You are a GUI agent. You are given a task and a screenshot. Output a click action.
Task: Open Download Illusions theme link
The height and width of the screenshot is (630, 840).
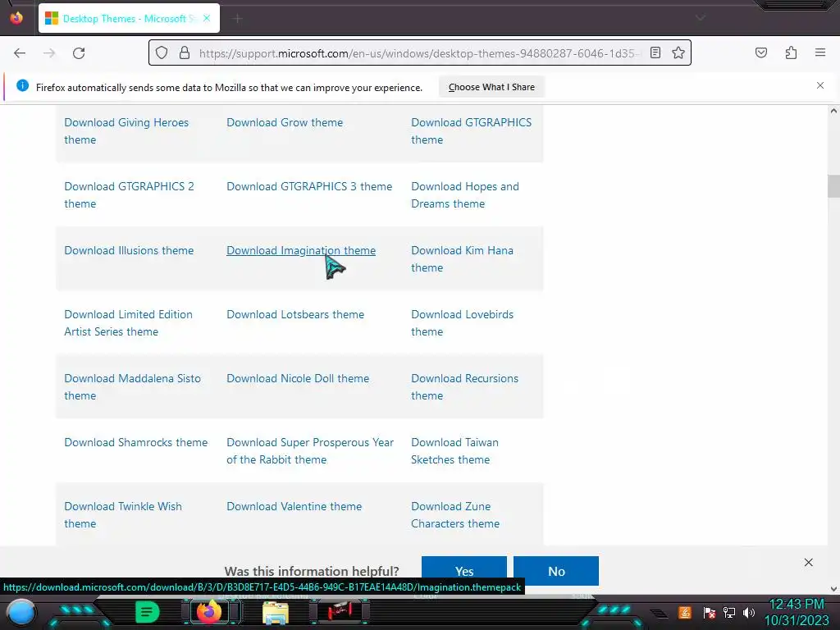tap(129, 250)
